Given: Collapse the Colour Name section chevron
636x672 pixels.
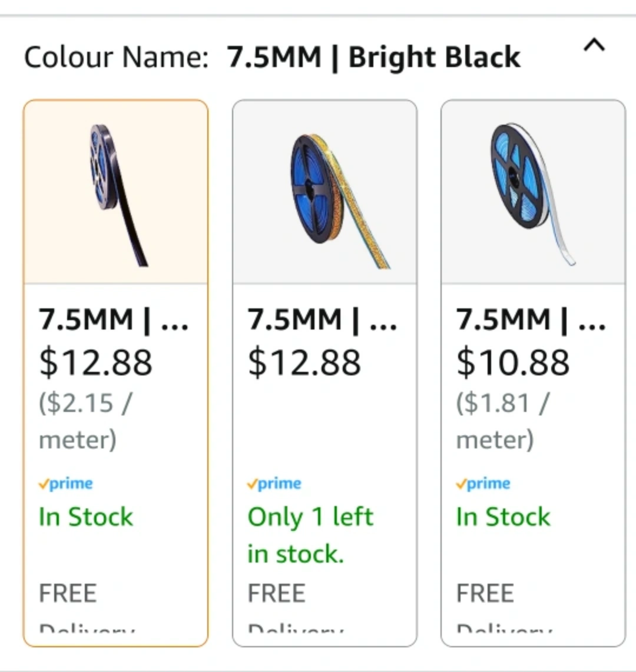Looking at the screenshot, I should (594, 46).
